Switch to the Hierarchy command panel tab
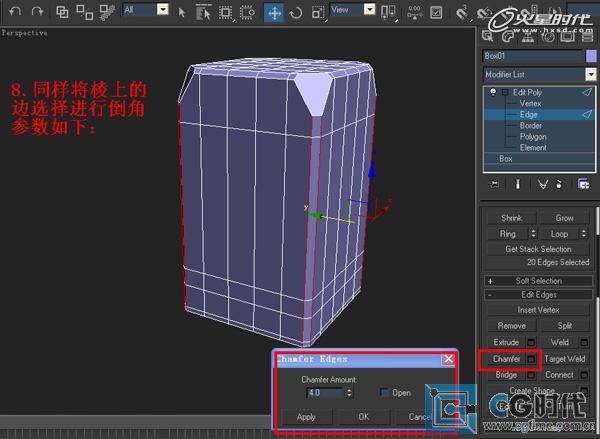Image resolution: width=600 pixels, height=439 pixels. pos(528,37)
